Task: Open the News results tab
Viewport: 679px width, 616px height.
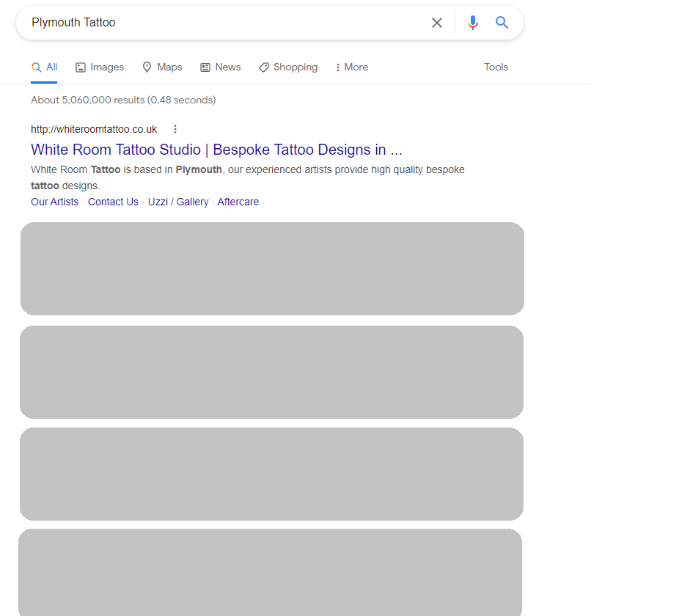Action: [x=220, y=67]
